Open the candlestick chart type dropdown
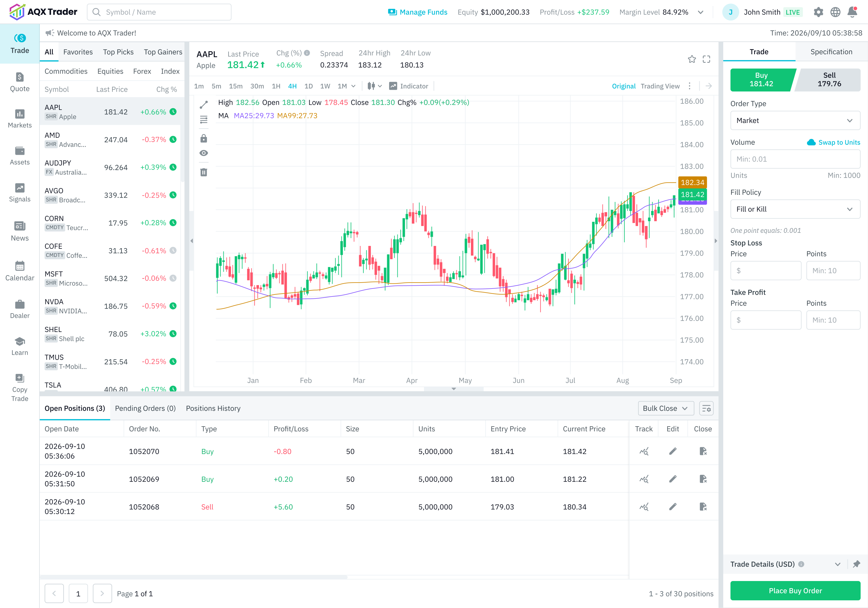This screenshot has height=608, width=868. click(x=374, y=86)
